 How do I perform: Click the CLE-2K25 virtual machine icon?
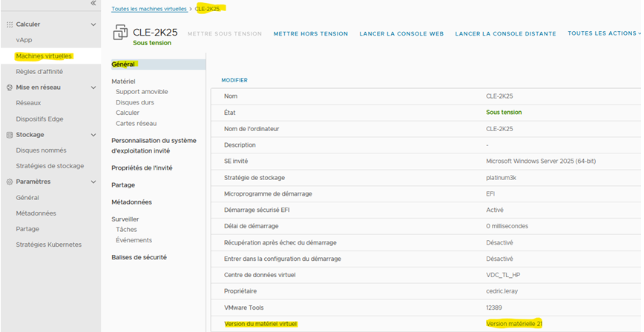tap(120, 33)
